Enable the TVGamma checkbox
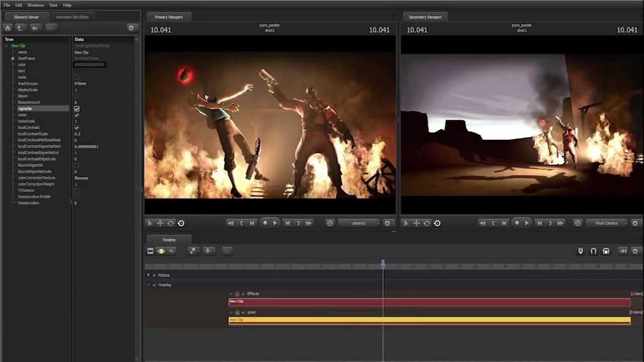The height and width of the screenshot is (362, 644). pyautogui.click(x=76, y=191)
